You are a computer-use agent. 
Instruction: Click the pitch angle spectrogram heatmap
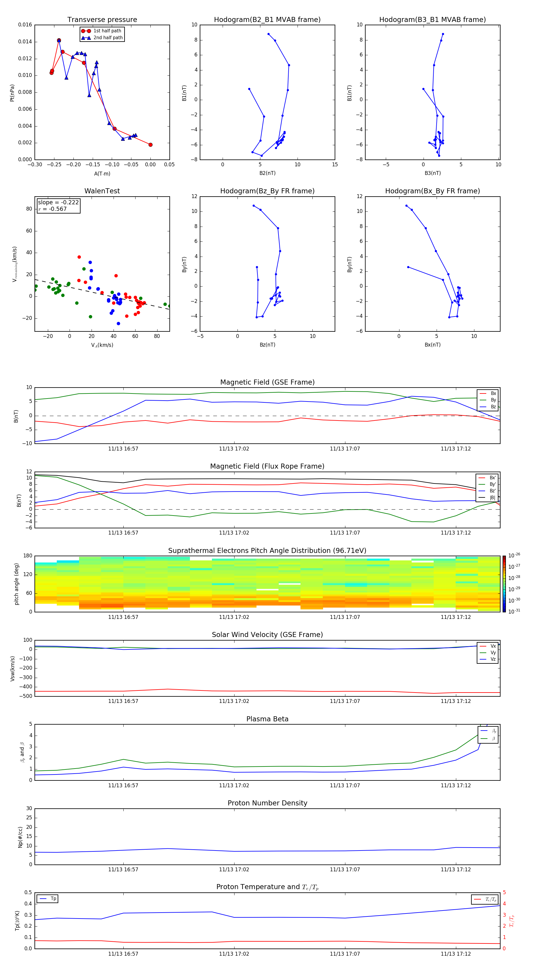pos(267,584)
